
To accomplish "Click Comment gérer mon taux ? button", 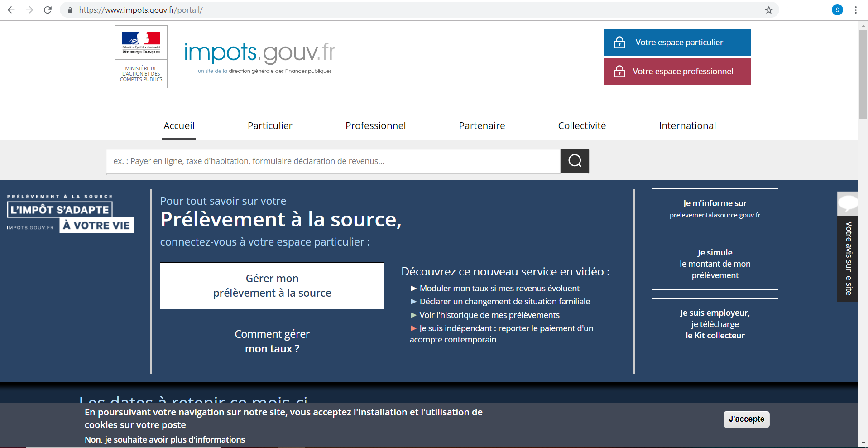I will click(272, 342).
